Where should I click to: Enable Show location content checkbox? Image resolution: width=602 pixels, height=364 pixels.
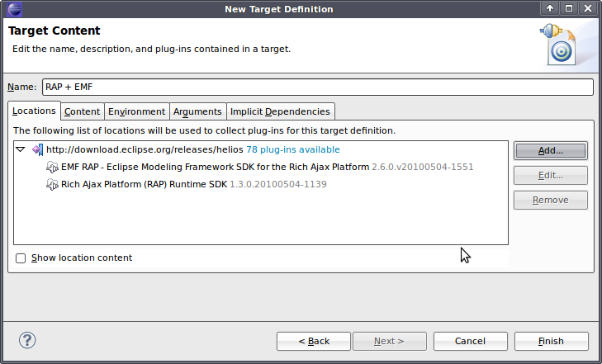pos(21,258)
